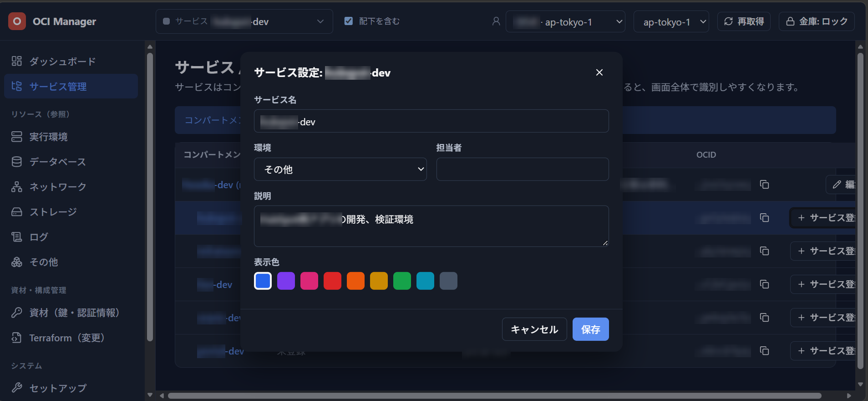Image resolution: width=868 pixels, height=401 pixels.
Task: Click the その他 boxes icon
Action: (x=17, y=262)
